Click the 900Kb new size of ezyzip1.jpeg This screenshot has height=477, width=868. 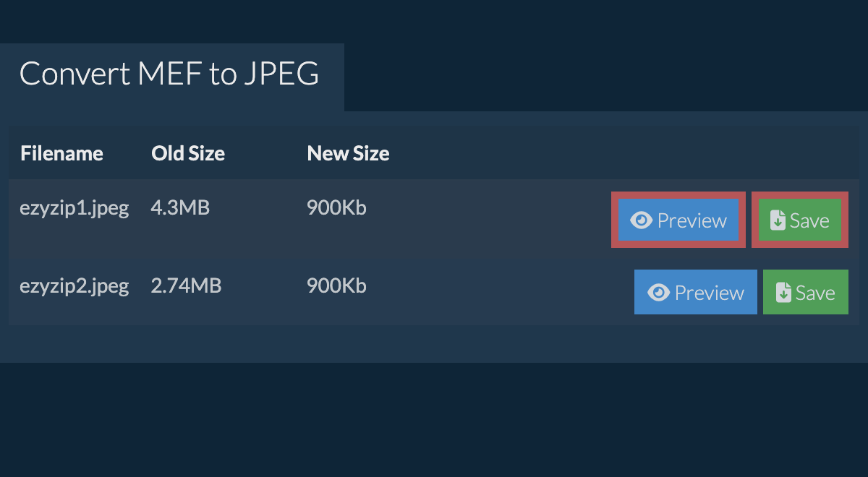pos(336,208)
